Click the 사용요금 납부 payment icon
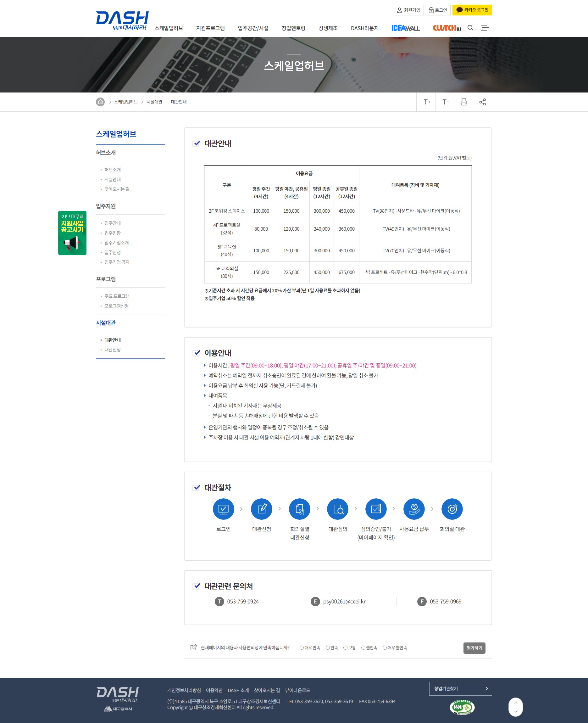This screenshot has width=588, height=723. pyautogui.click(x=414, y=509)
